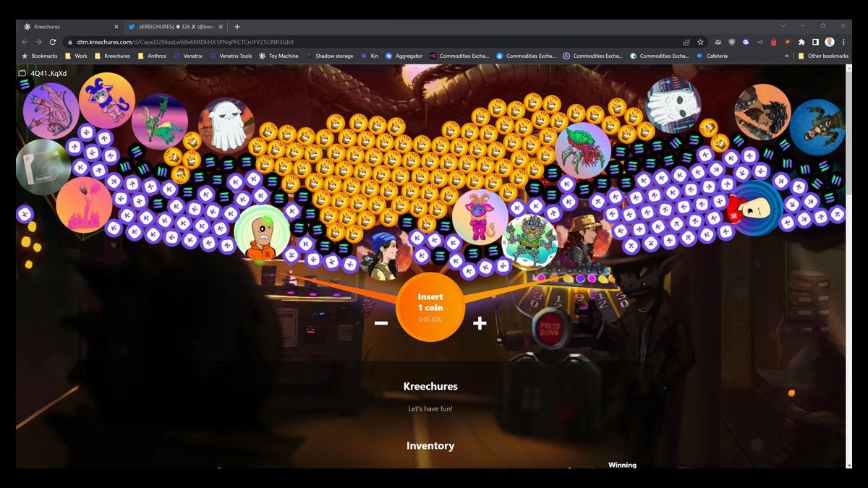Open a new tab with plus button
This screenshot has height=488, width=868.
tap(237, 27)
